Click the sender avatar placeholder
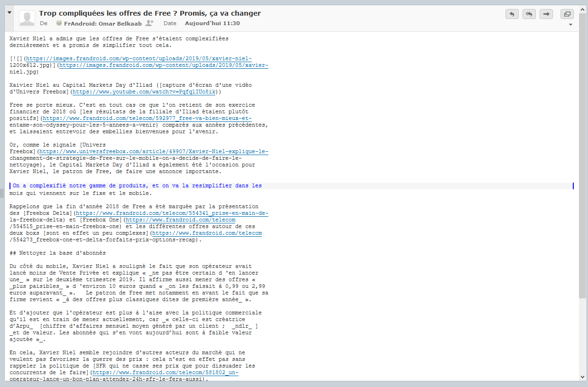This screenshot has width=588, height=387. click(27, 18)
